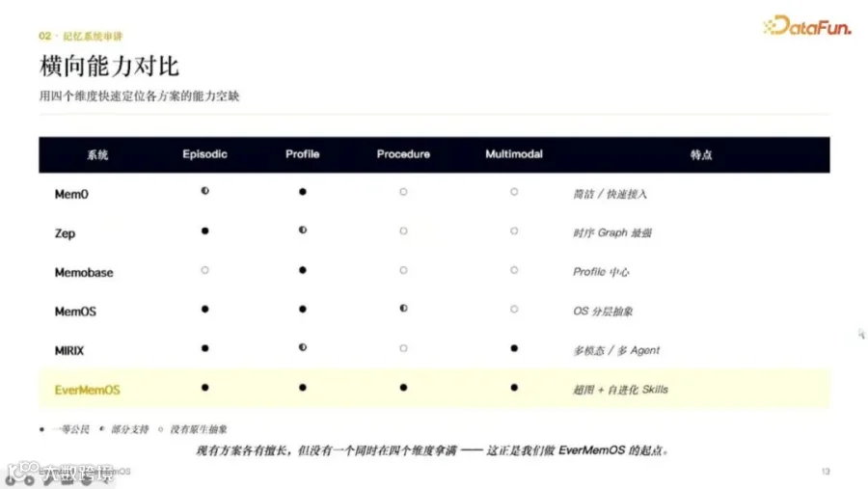This screenshot has width=868, height=489.
Task: Click the DataFun logo
Action: coord(807,25)
